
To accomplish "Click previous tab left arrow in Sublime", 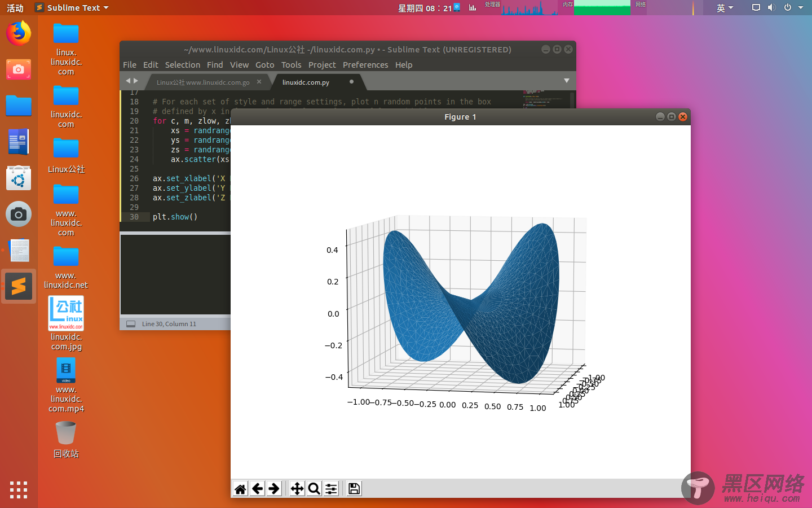I will (x=128, y=81).
